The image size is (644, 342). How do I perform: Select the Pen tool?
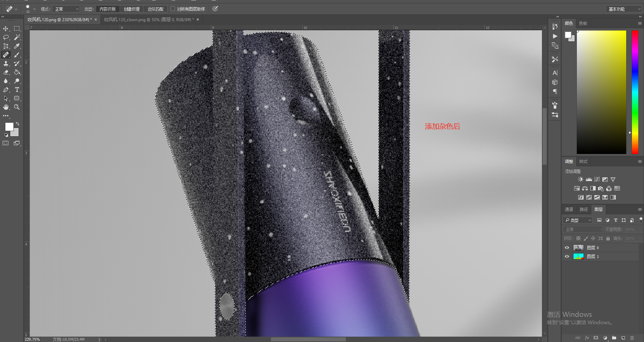6,90
